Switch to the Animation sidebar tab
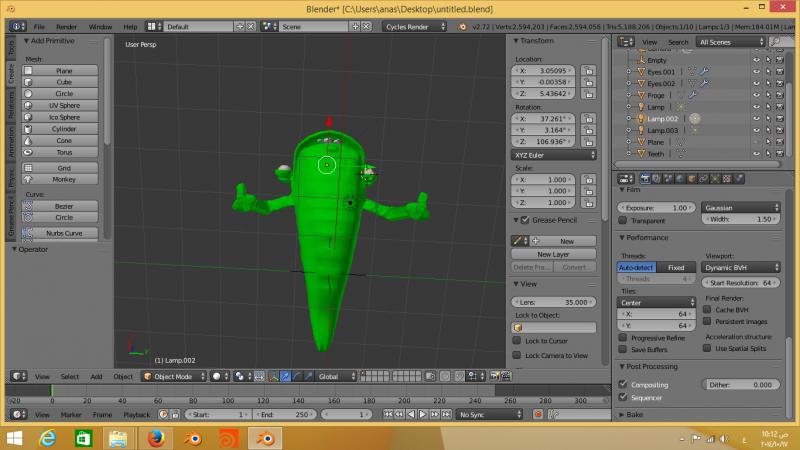 pyautogui.click(x=11, y=143)
